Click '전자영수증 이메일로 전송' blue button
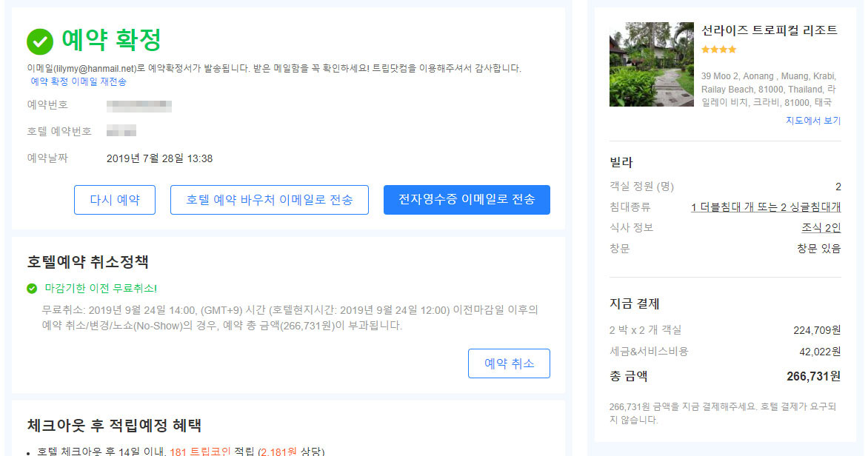Image resolution: width=868 pixels, height=456 pixels. [x=467, y=200]
